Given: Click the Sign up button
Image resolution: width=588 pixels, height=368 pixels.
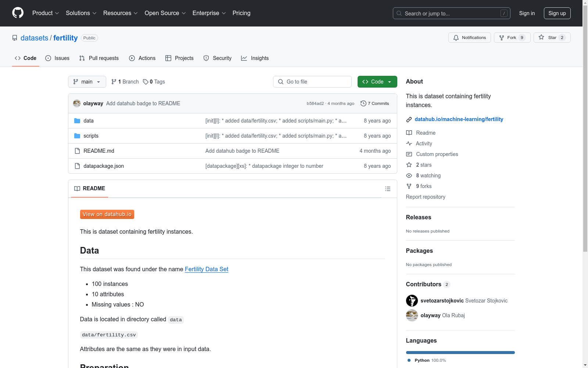Looking at the screenshot, I should click(x=557, y=13).
